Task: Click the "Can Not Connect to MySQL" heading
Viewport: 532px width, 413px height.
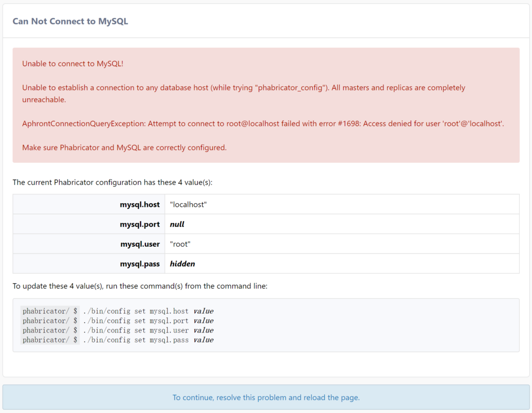Action: pyautogui.click(x=70, y=21)
